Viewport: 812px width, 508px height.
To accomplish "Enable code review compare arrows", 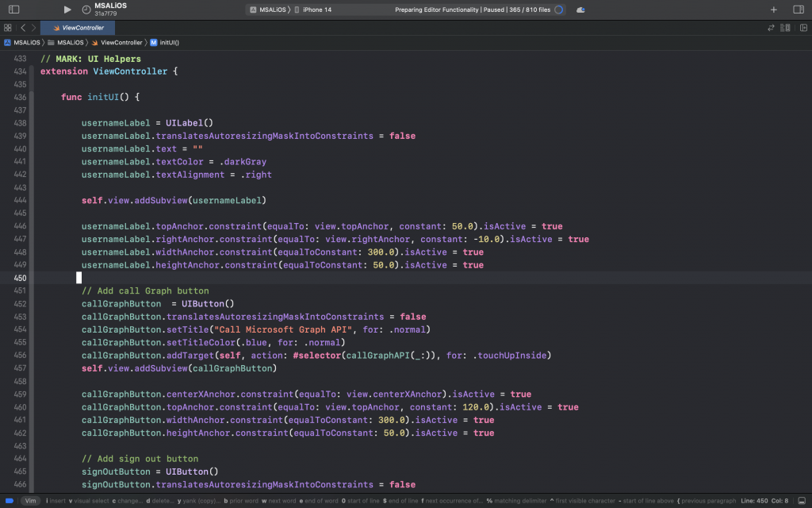I will (x=771, y=28).
